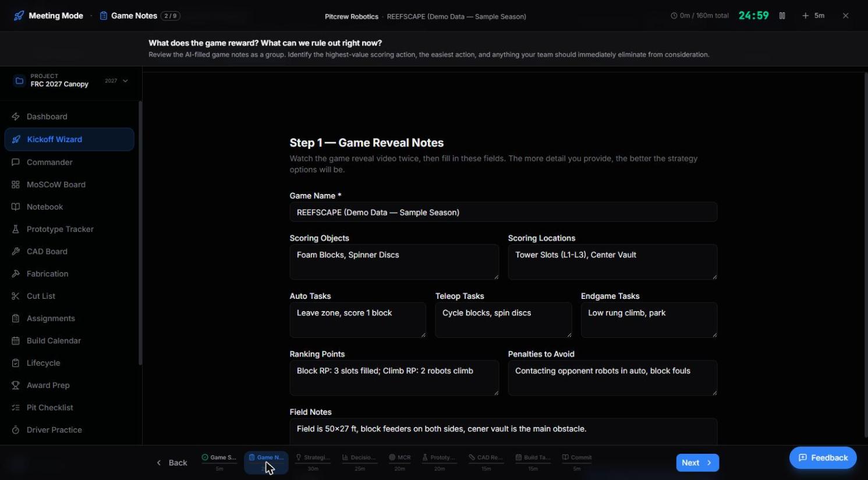868x480 pixels.
Task: Open Lifecycle page
Action: tap(69, 363)
